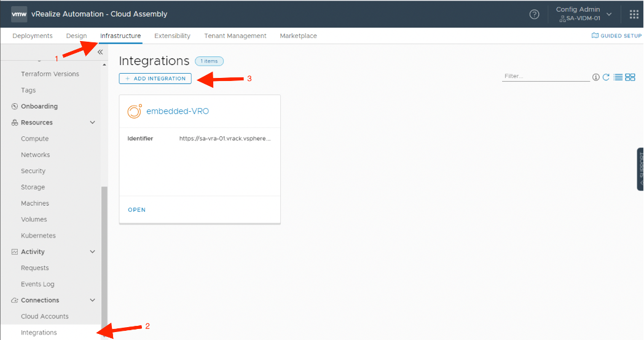Image resolution: width=644 pixels, height=340 pixels.
Task: Open the Support side tab
Action: (x=640, y=169)
